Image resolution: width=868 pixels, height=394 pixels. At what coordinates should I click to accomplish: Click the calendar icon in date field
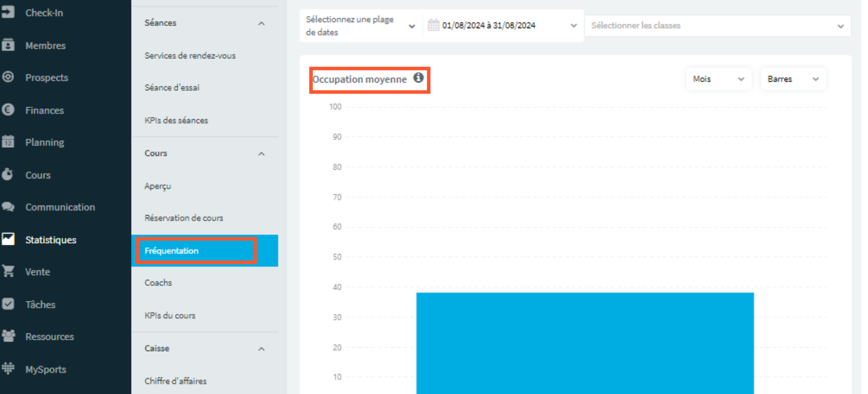[433, 25]
